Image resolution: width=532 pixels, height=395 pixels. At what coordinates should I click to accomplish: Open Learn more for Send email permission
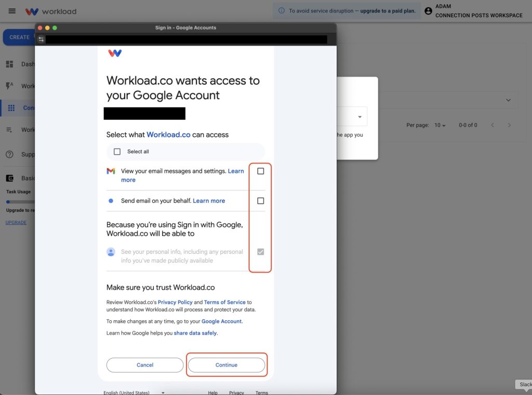click(209, 201)
